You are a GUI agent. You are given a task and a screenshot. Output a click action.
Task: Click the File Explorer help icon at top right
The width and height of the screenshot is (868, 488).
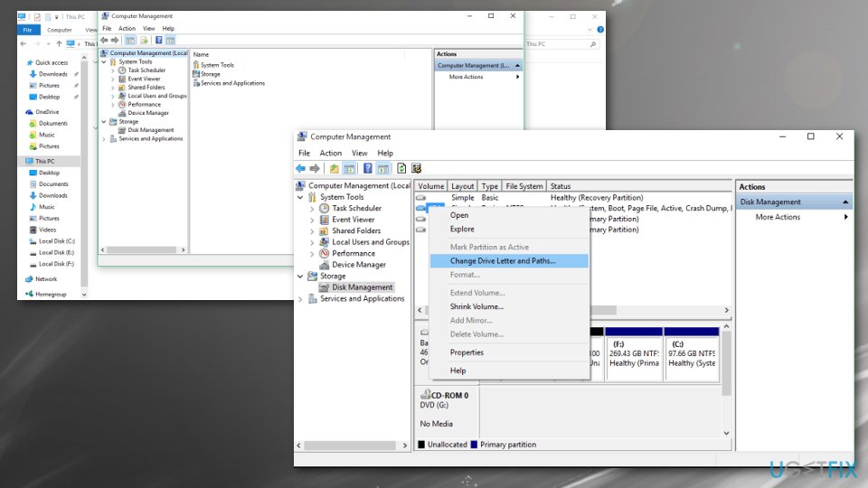(600, 29)
